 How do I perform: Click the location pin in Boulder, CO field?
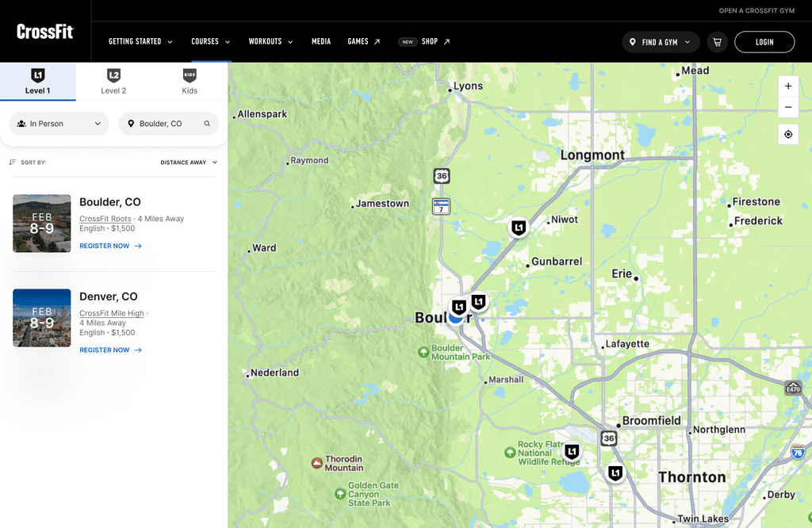coord(131,124)
